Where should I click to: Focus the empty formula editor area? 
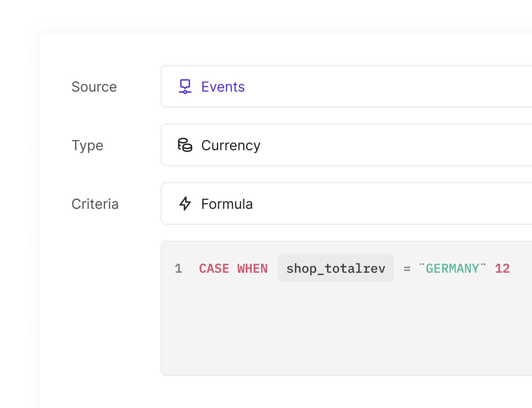pos(346,330)
